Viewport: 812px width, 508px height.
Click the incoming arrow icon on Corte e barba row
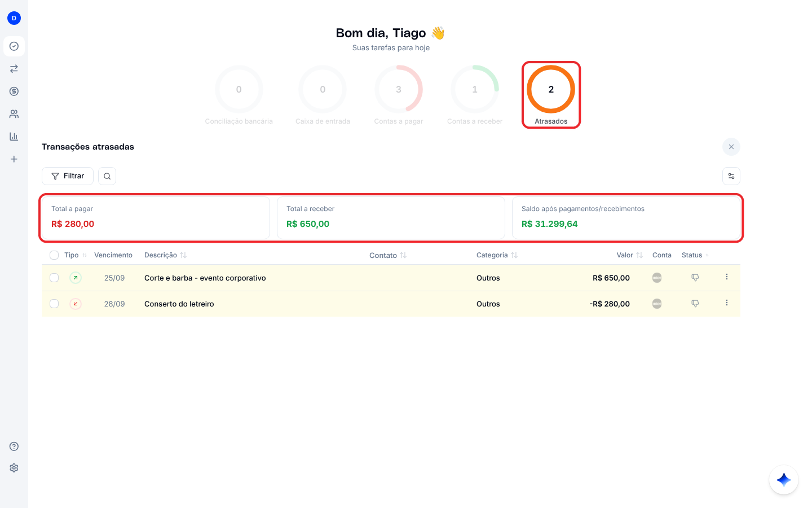tap(76, 278)
